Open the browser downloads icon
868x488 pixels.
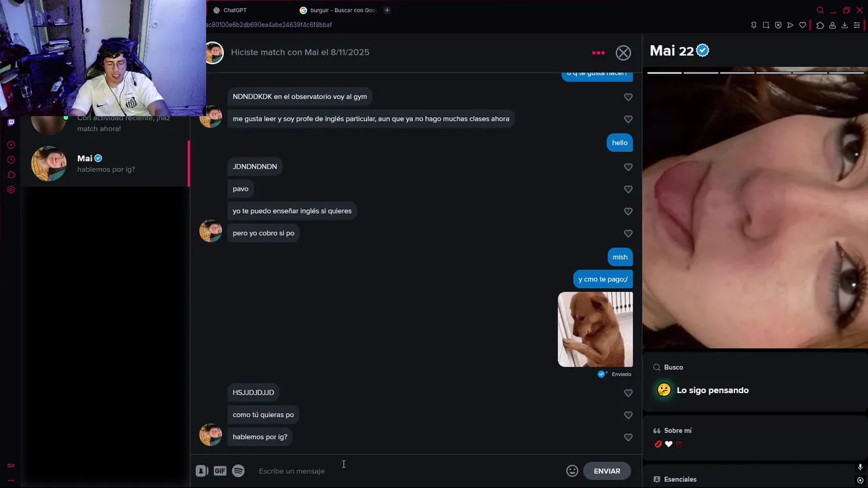pyautogui.click(x=844, y=25)
